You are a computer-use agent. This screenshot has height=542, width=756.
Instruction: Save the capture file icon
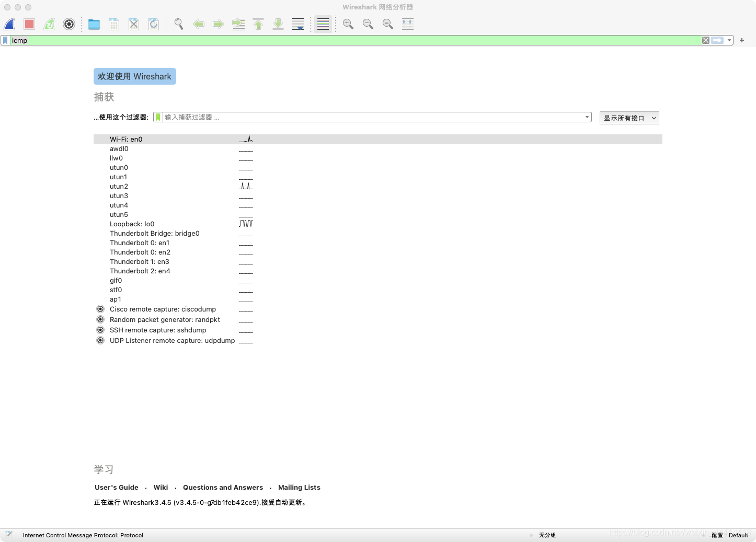coord(114,24)
